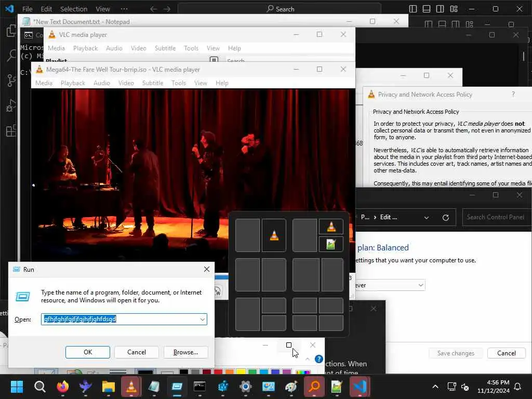This screenshot has height=399, width=532.
Task: Click the Paint help question mark icon
Action: click(318, 359)
